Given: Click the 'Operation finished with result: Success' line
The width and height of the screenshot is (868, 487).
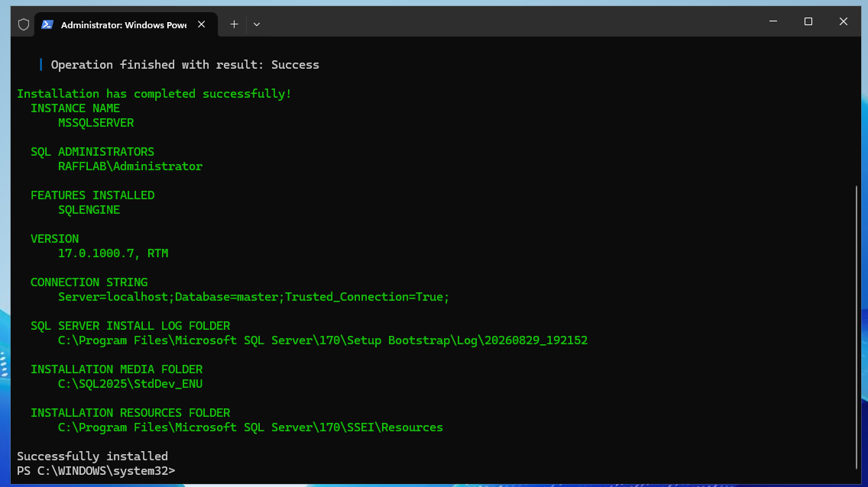Looking at the screenshot, I should click(x=185, y=65).
